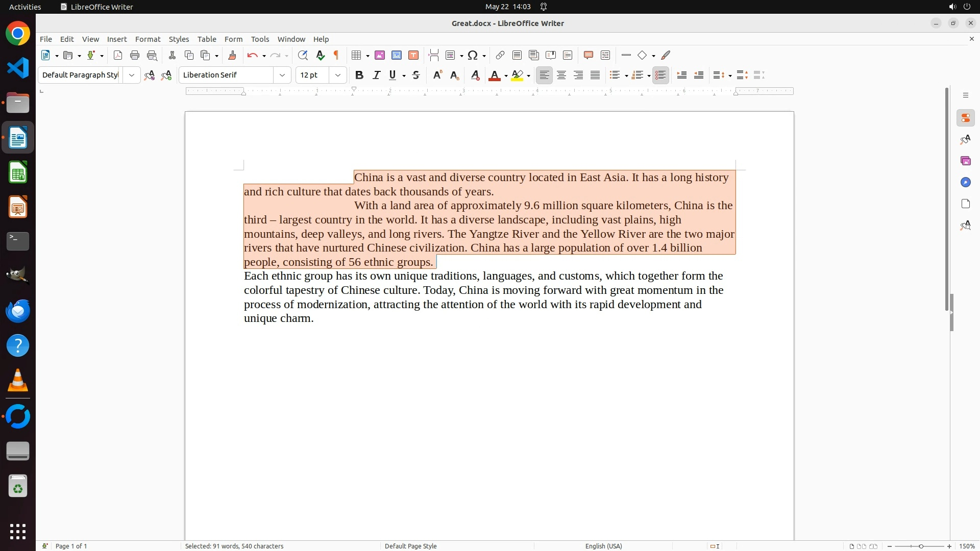Click Default Page Style in status bar
Viewport: 980px width, 551px height.
(410, 546)
